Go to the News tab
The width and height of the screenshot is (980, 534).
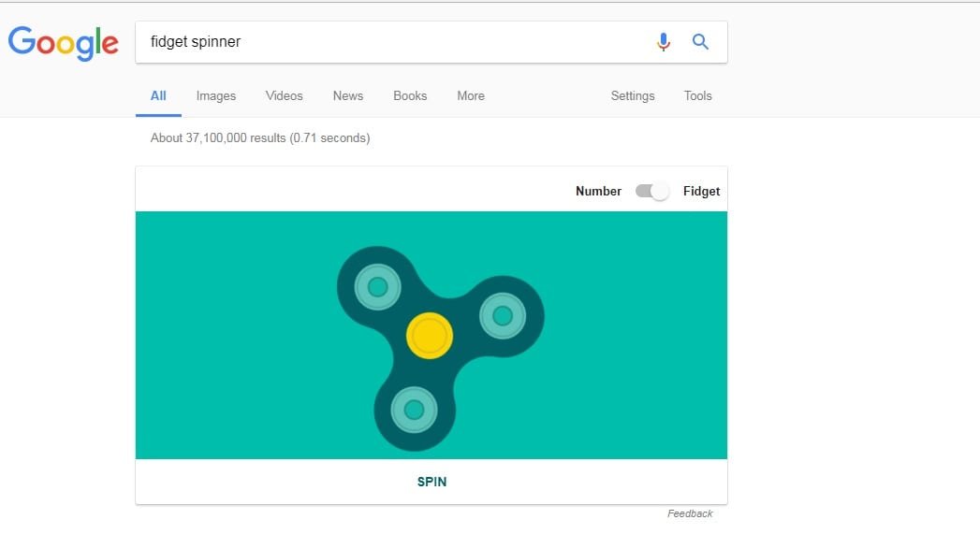(348, 95)
